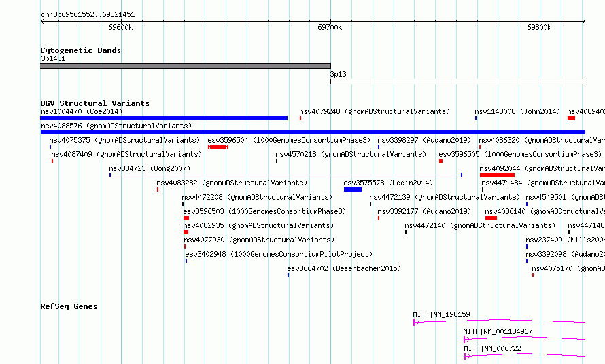
Task: Select nsv4079248 (gnomADStructuralVariants) label
Action: coord(375,111)
